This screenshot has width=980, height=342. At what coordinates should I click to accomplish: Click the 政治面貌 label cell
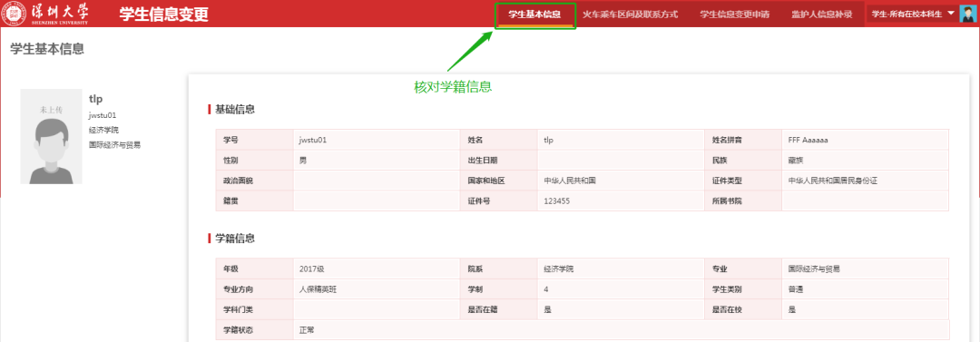254,181
